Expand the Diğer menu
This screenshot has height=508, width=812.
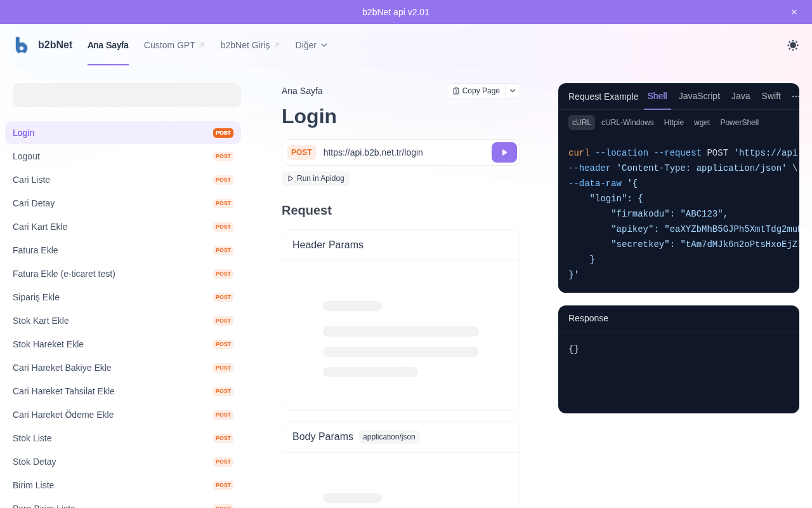[x=311, y=45]
